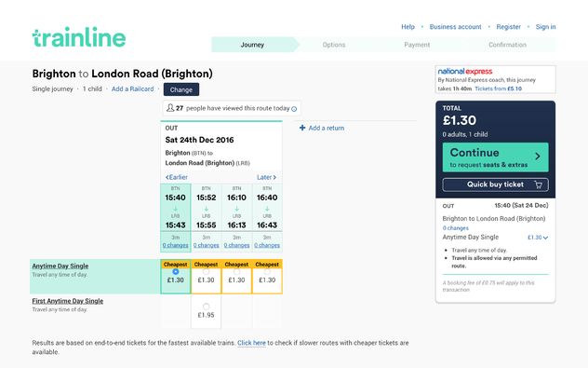The height and width of the screenshot is (368, 588).
Task: Open the Help menu link
Action: click(408, 27)
